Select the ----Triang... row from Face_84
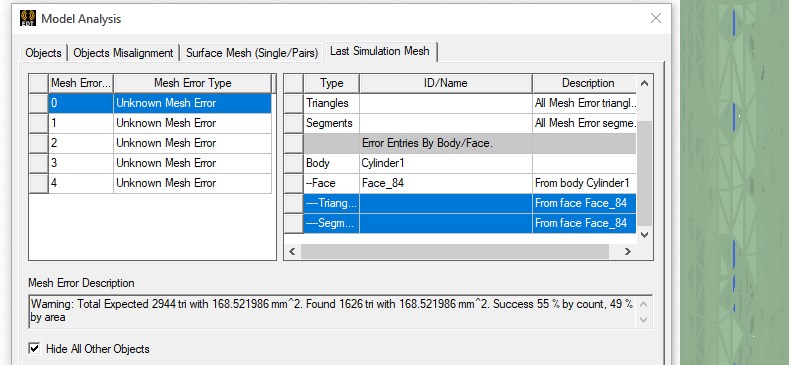 460,203
